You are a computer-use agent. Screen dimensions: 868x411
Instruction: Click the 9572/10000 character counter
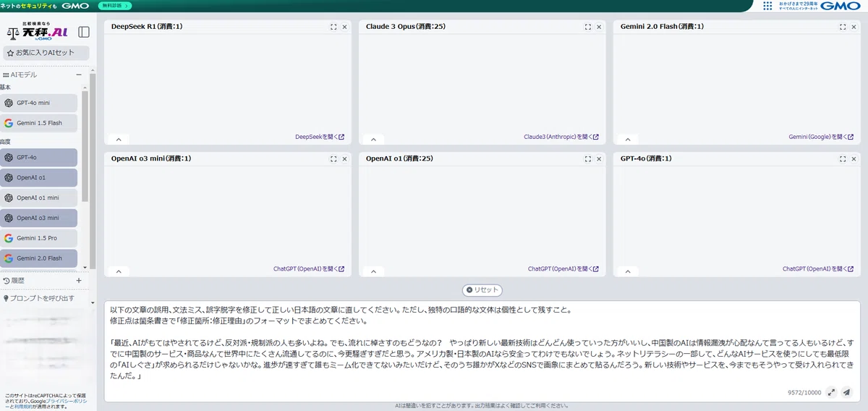(x=804, y=392)
